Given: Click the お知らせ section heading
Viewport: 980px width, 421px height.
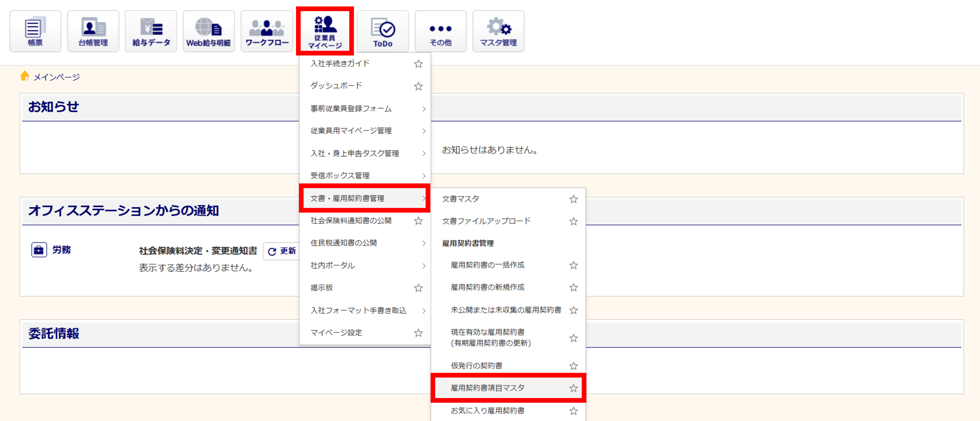Looking at the screenshot, I should [54, 107].
